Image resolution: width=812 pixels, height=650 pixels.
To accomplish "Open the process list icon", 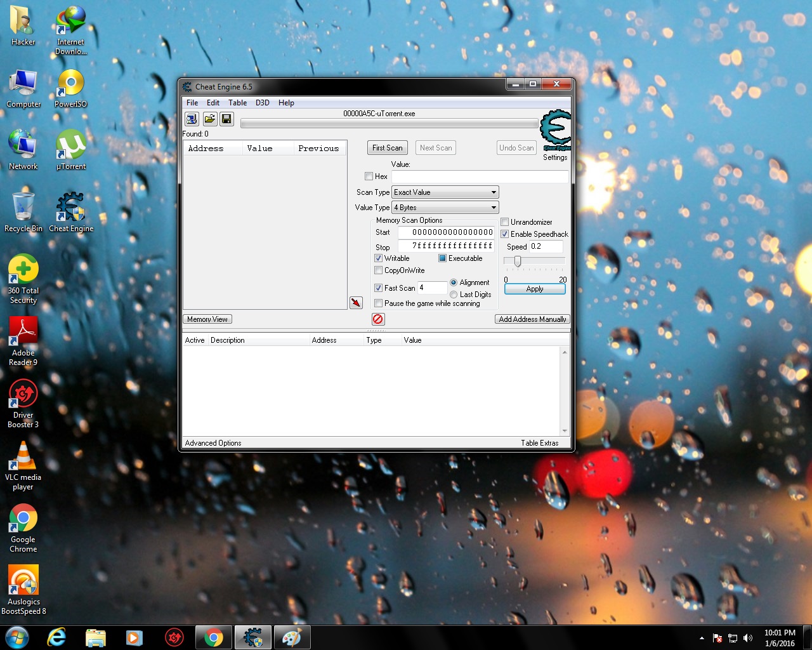I will [192, 119].
